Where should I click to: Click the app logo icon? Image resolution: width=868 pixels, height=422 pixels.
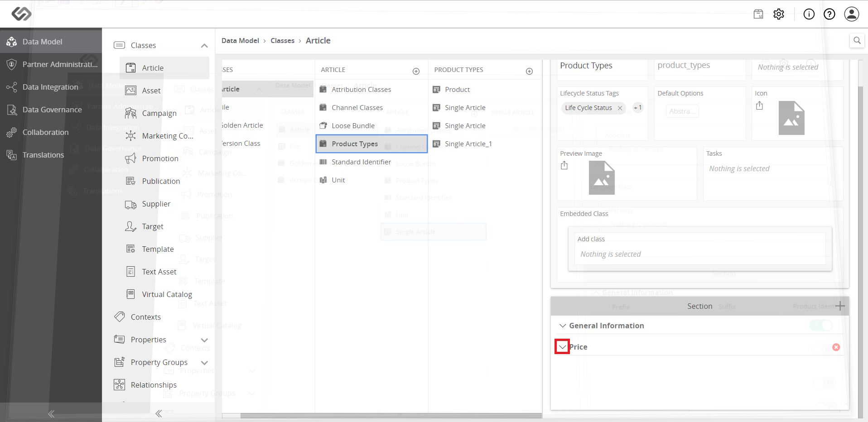(21, 14)
